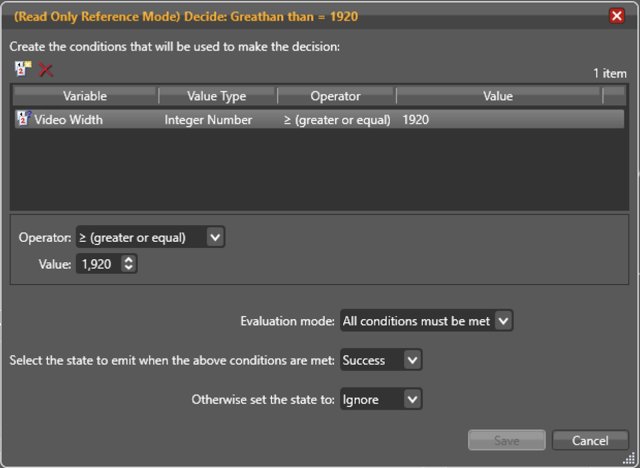
Task: Click the Integer Number cell
Action: [x=208, y=120]
